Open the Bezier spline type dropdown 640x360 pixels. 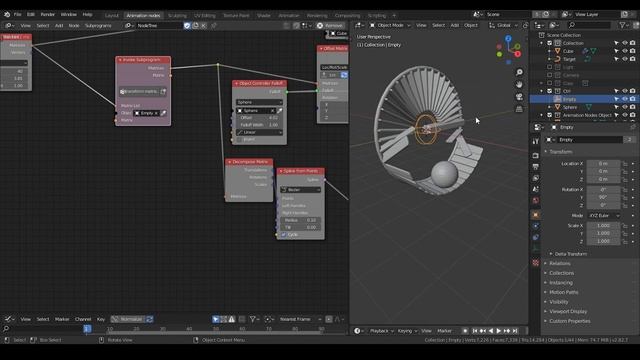point(300,190)
